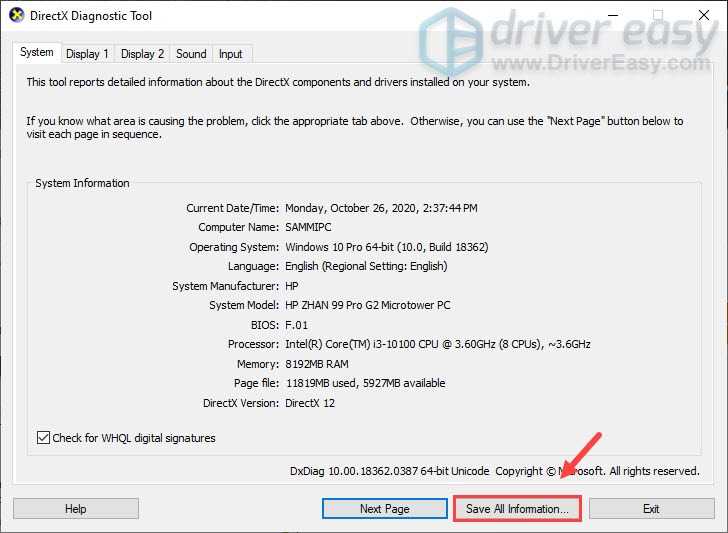Image resolution: width=728 pixels, height=533 pixels.
Task: Click the Help button
Action: click(x=76, y=509)
